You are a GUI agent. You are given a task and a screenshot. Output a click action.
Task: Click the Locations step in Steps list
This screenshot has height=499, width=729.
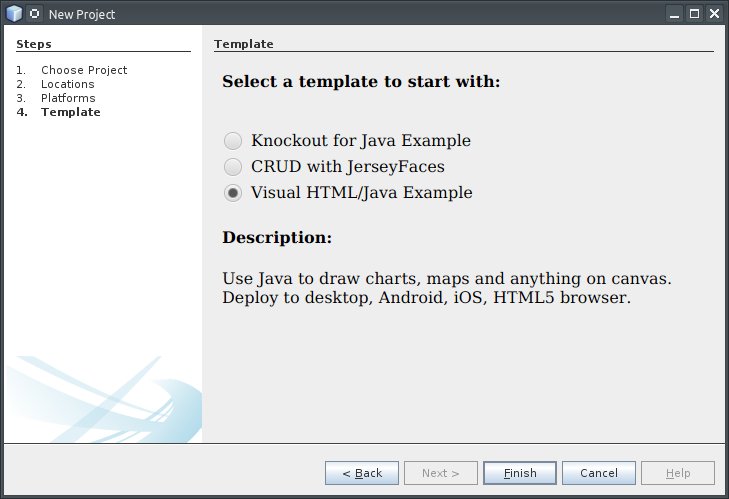pos(67,84)
